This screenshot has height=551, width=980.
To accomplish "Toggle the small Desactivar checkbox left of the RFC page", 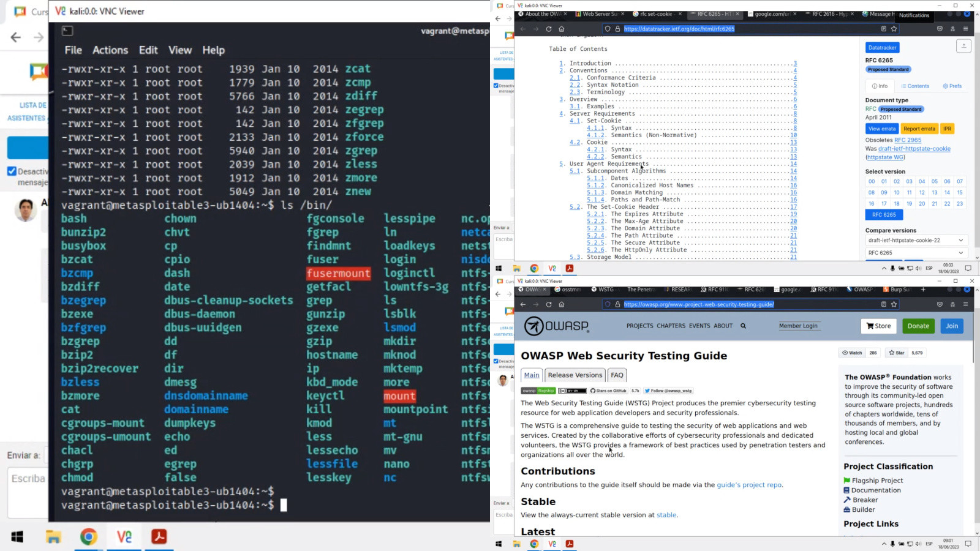I will (496, 86).
